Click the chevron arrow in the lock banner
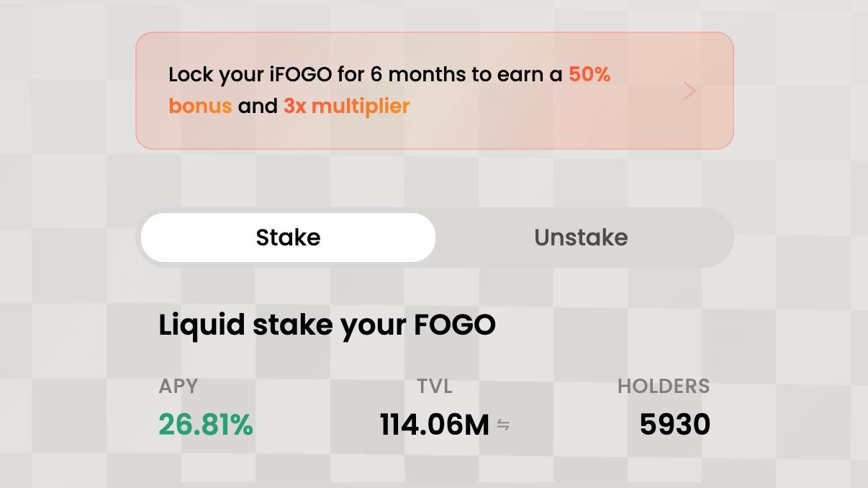Viewport: 868px width, 488px height. pyautogui.click(x=690, y=91)
